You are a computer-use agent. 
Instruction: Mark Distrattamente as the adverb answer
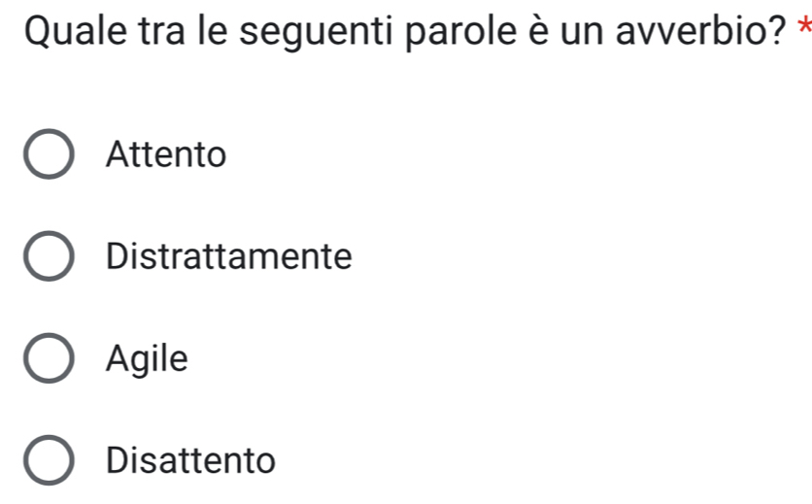[48, 257]
